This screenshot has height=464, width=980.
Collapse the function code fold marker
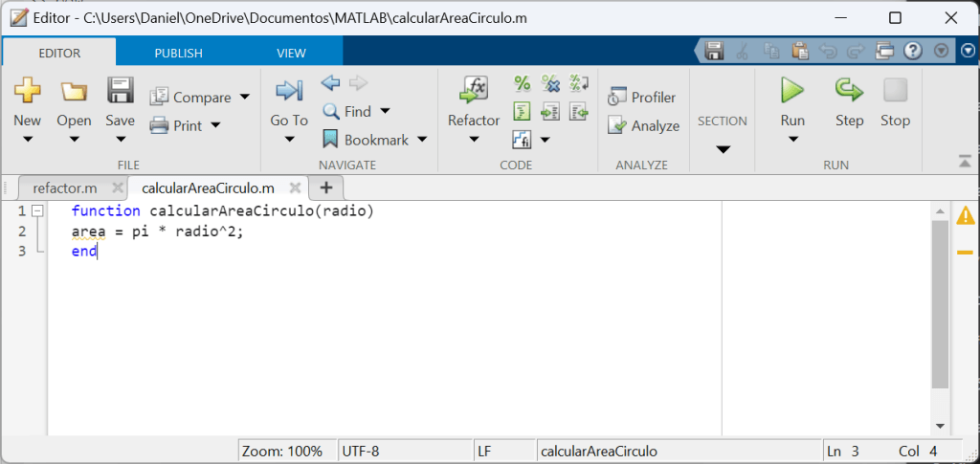[x=36, y=210]
